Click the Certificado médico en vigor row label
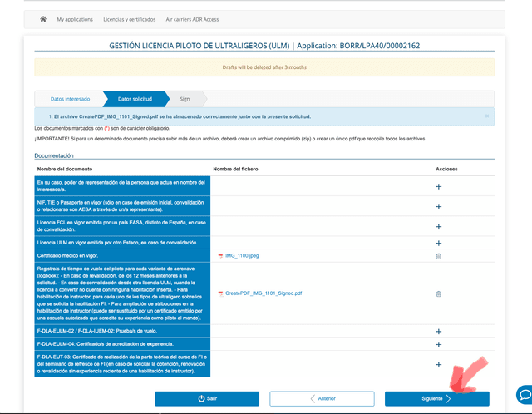 [x=67, y=256]
